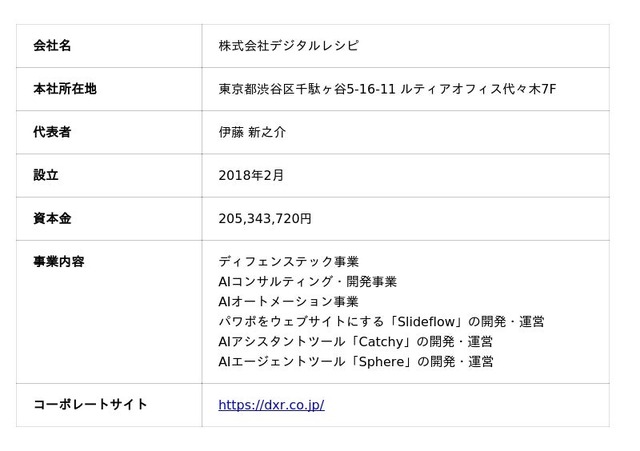This screenshot has height=451, width=640.
Task: Open the https://dxr.co.jp/ corporate site link
Action: pos(271,405)
